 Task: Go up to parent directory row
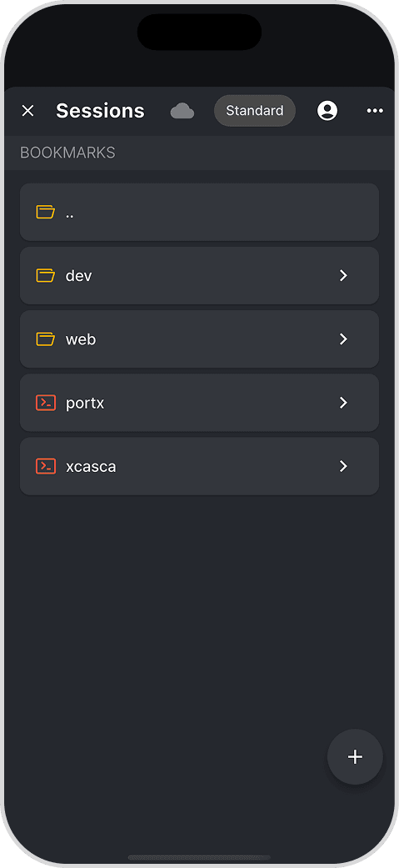[x=199, y=212]
